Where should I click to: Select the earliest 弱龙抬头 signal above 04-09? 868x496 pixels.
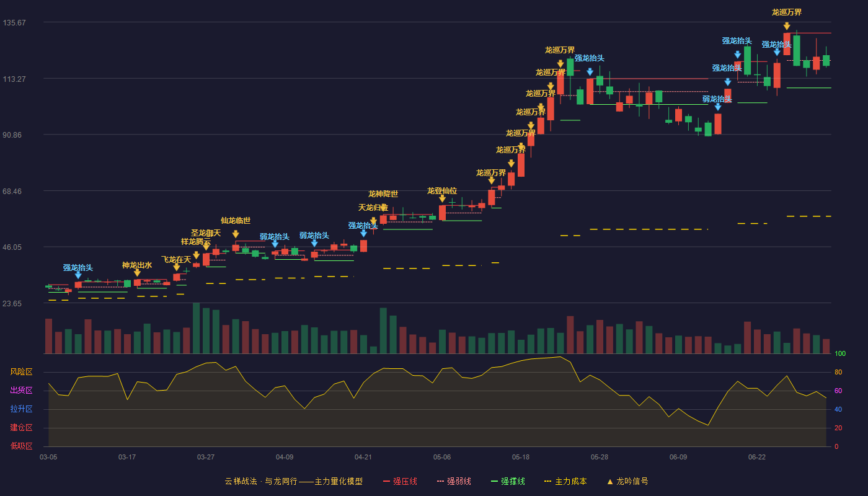pos(275,244)
